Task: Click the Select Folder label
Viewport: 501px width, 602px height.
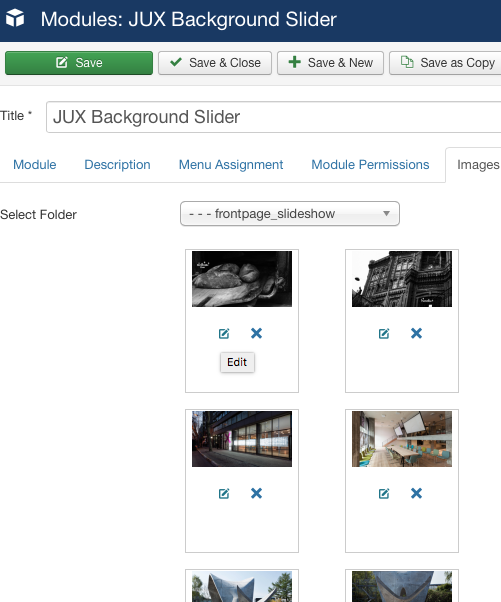Action: coord(38,215)
